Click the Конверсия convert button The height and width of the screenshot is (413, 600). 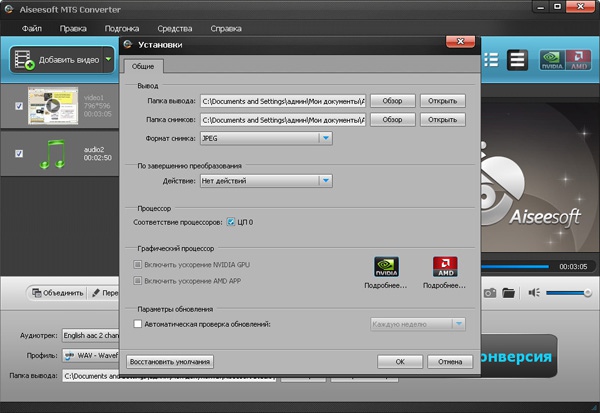(x=518, y=356)
